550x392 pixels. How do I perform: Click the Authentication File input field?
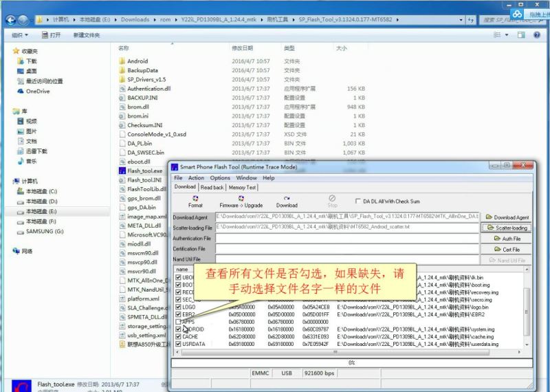347,238
